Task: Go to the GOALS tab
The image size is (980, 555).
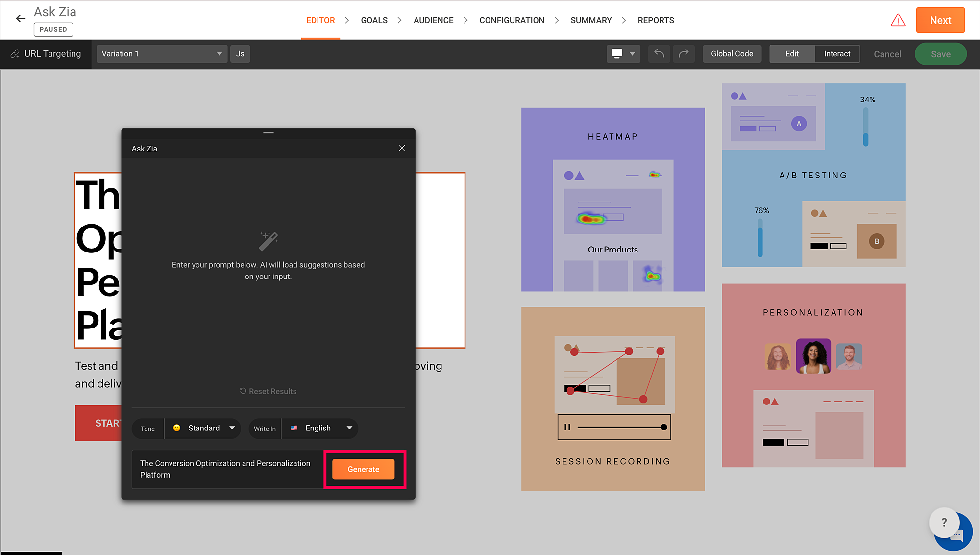Action: tap(374, 20)
